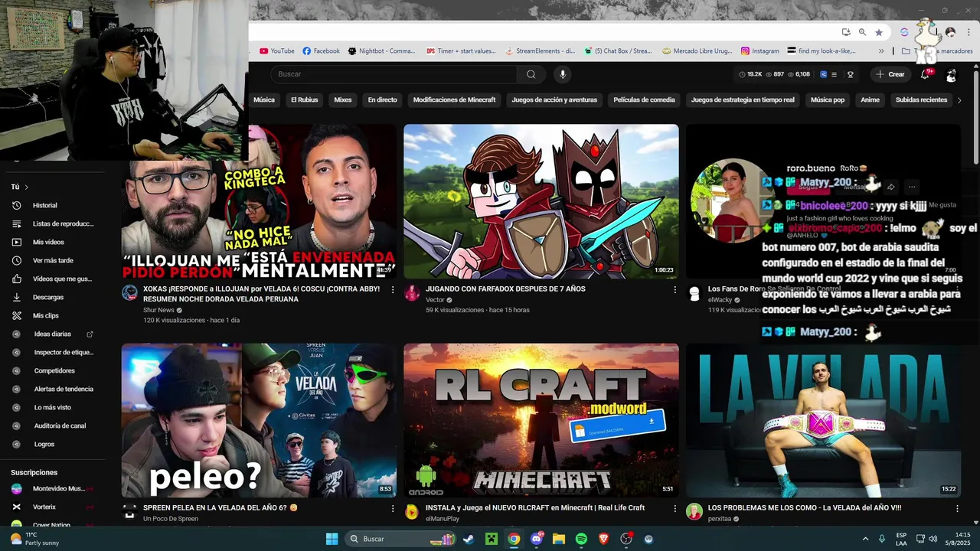Open Vídeos que me gustan
Image resolution: width=980 pixels, height=551 pixels.
[x=54, y=279]
